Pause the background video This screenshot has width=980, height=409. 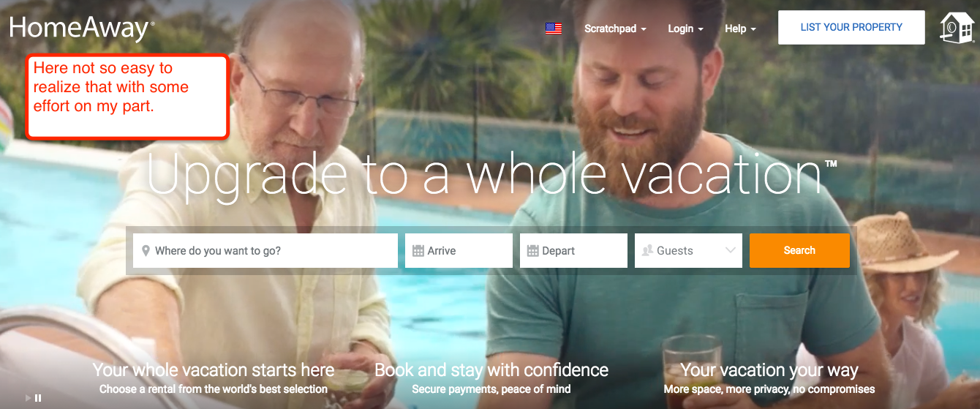[x=38, y=398]
